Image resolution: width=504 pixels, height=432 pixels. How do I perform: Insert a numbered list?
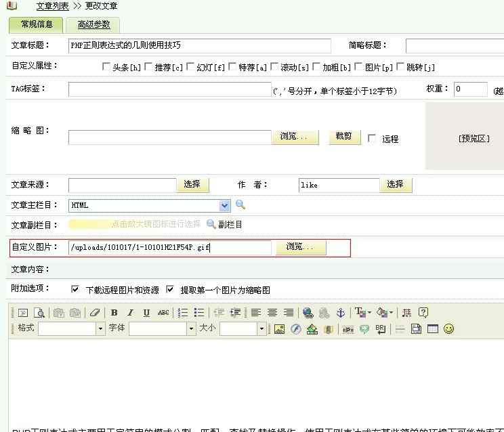pos(183,313)
